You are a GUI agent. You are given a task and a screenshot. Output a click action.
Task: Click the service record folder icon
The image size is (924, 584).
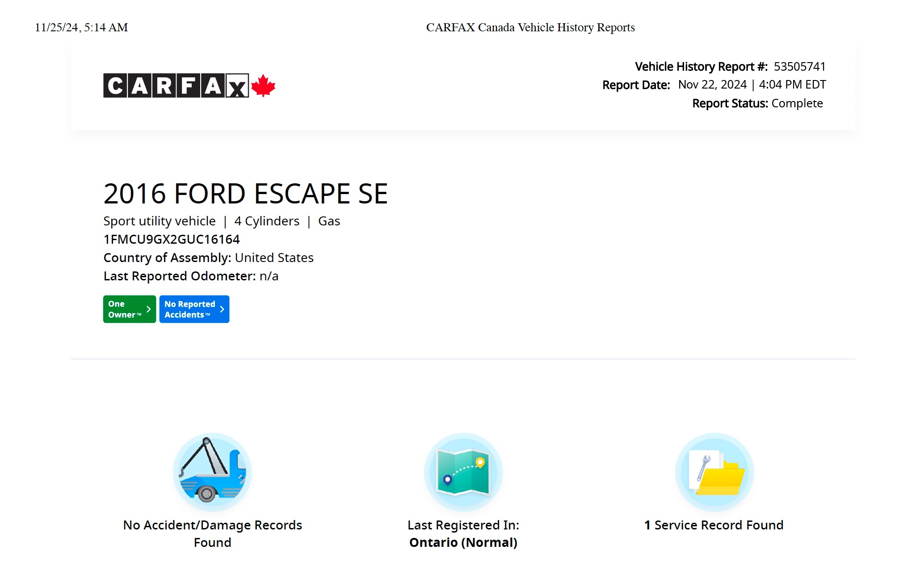click(x=714, y=472)
